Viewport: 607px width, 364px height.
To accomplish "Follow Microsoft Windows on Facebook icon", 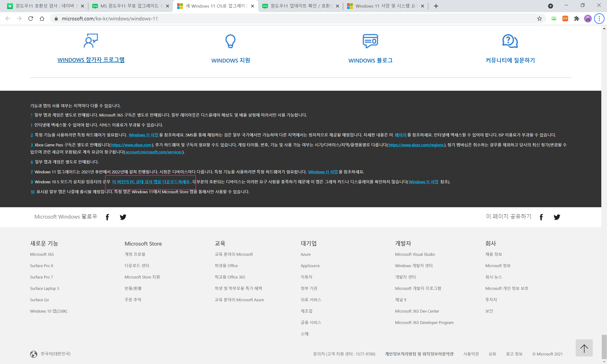I will click(107, 217).
